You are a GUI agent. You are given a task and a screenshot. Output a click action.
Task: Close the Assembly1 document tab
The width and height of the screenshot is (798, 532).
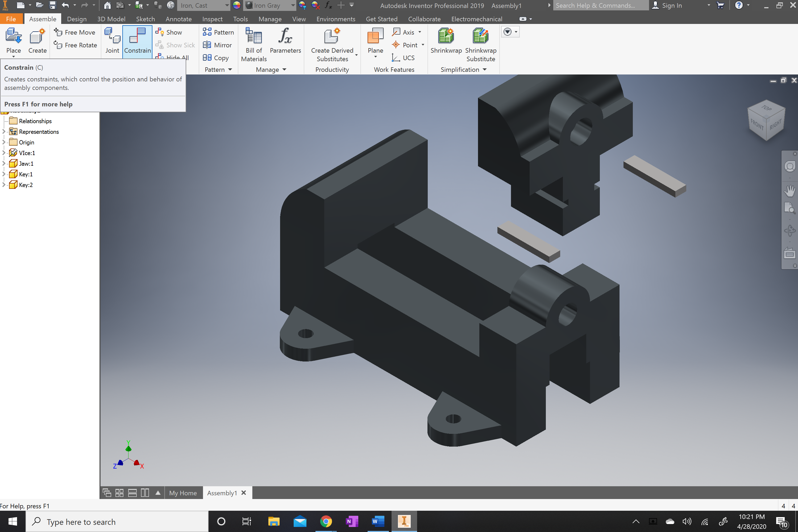[x=244, y=493]
